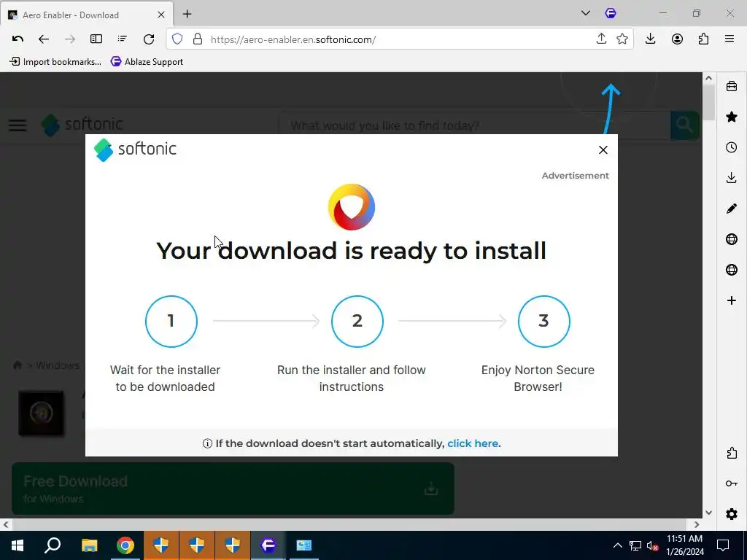747x560 pixels.
Task: Close the Aero Enabler tab
Action: (x=161, y=15)
